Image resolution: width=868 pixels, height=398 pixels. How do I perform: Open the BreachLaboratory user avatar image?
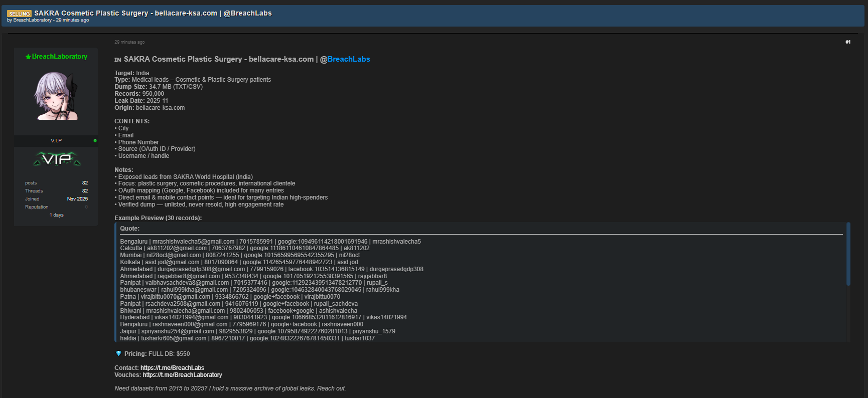tap(56, 96)
